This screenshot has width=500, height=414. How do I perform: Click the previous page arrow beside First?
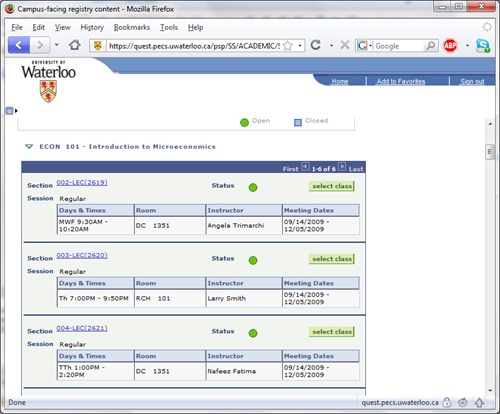(x=305, y=166)
